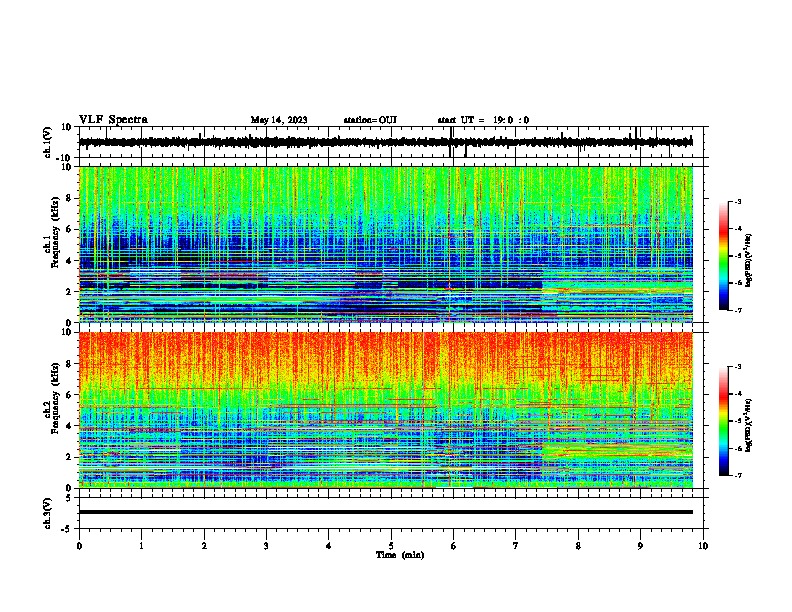Viewport: 792px width, 612px height.
Task: Click the "4" kHz tick on ch.1 frequency axis
Action: (70, 261)
